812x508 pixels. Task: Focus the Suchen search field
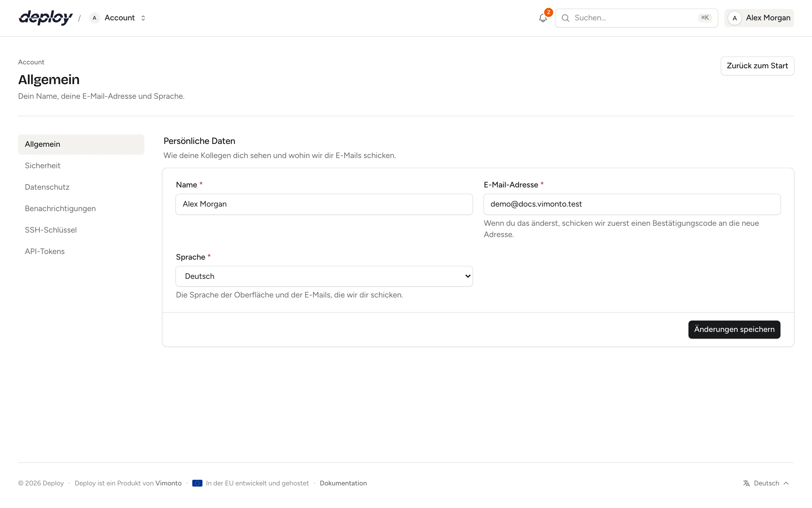636,18
